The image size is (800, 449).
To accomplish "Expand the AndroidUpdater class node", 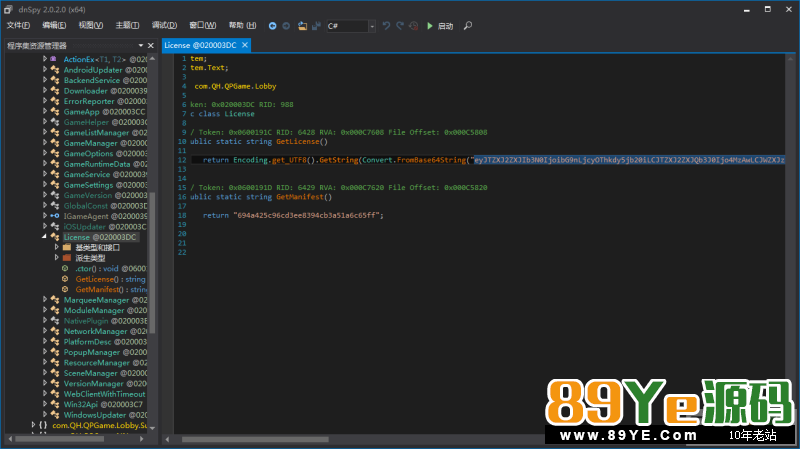I will [x=45, y=69].
